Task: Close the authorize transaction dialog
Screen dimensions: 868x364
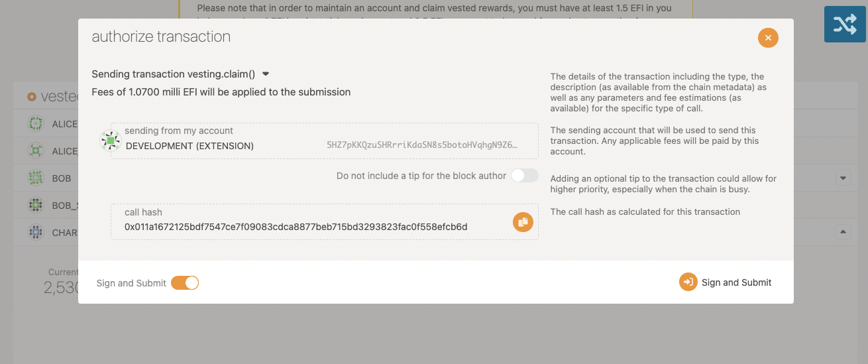Action: (x=768, y=38)
